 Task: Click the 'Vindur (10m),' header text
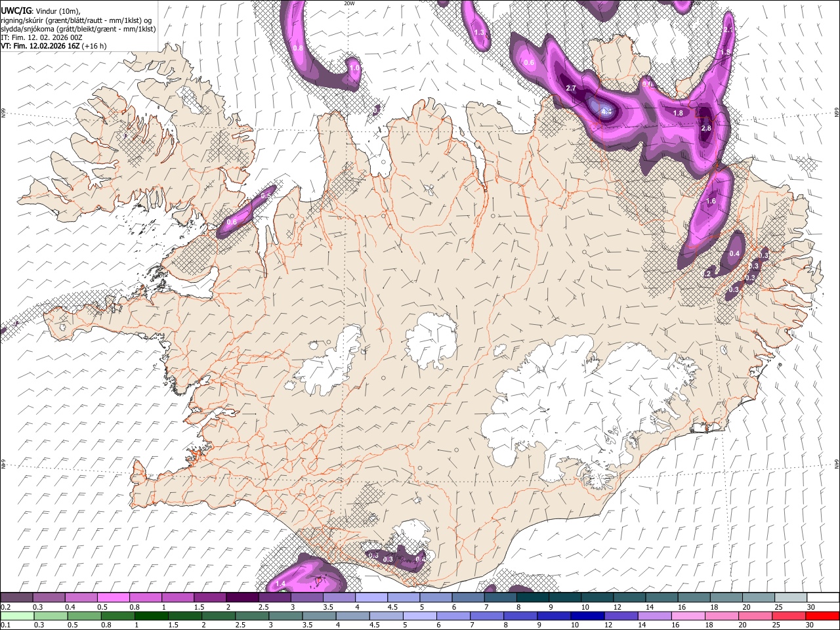point(58,11)
